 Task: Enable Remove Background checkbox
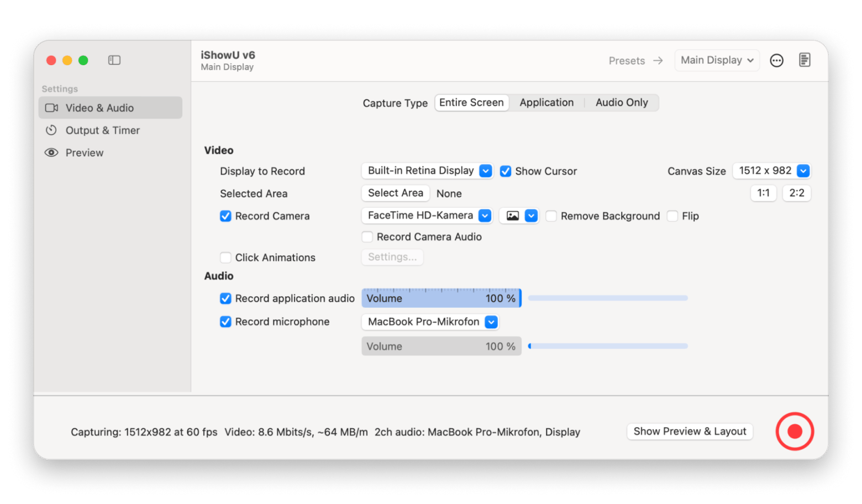coord(551,216)
